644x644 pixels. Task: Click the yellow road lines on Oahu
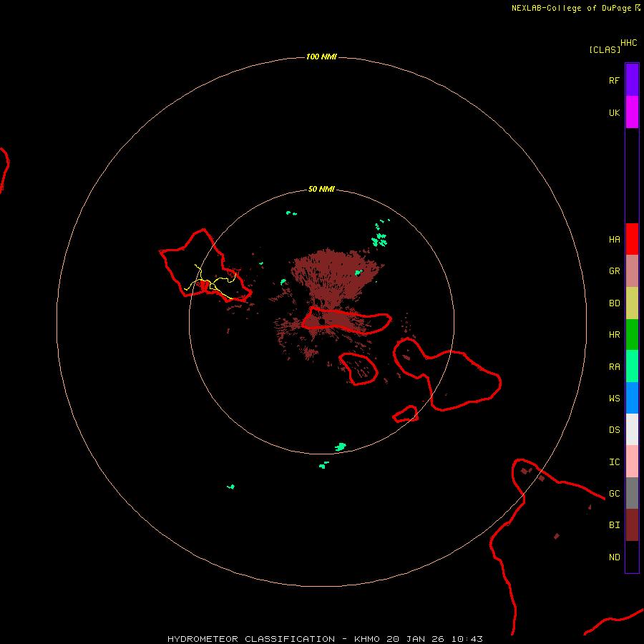212,283
